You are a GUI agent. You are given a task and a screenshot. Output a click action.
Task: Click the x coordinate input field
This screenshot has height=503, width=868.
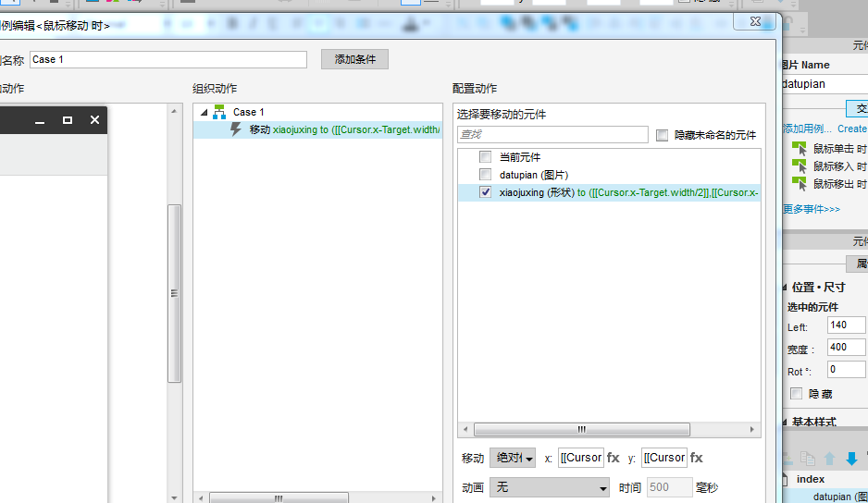point(581,458)
